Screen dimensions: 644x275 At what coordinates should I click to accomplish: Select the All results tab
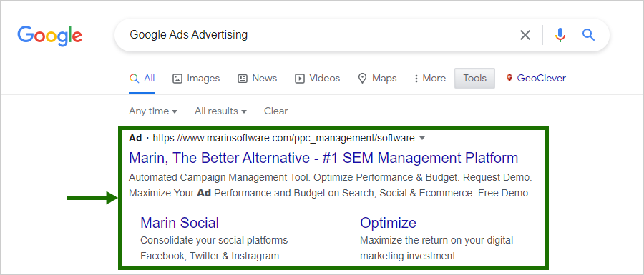click(142, 79)
